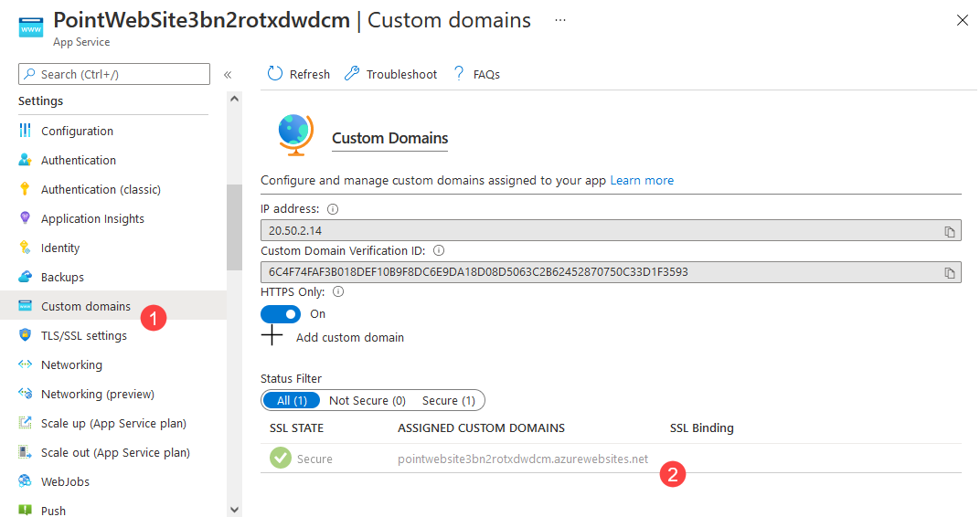Open the FAQs button label

pos(486,74)
